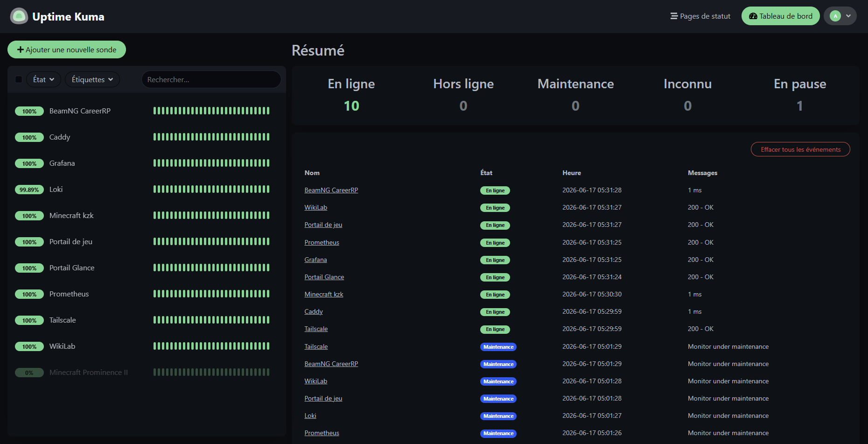Select Portail de jeu monitor in list
Image resolution: width=868 pixels, height=444 pixels.
[x=147, y=241]
